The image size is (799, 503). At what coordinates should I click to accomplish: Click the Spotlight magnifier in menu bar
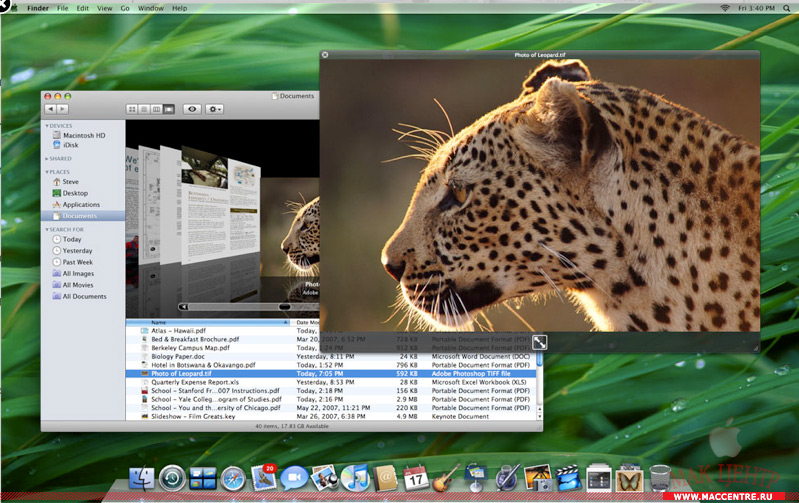pyautogui.click(x=787, y=8)
